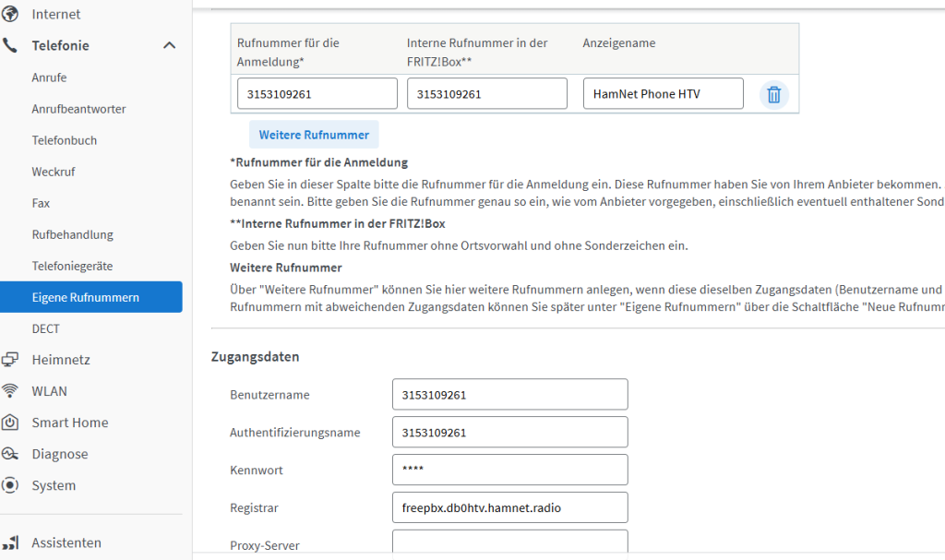This screenshot has height=560, width=945.
Task: Go to Telefonbuch submenu
Action: click(x=64, y=140)
